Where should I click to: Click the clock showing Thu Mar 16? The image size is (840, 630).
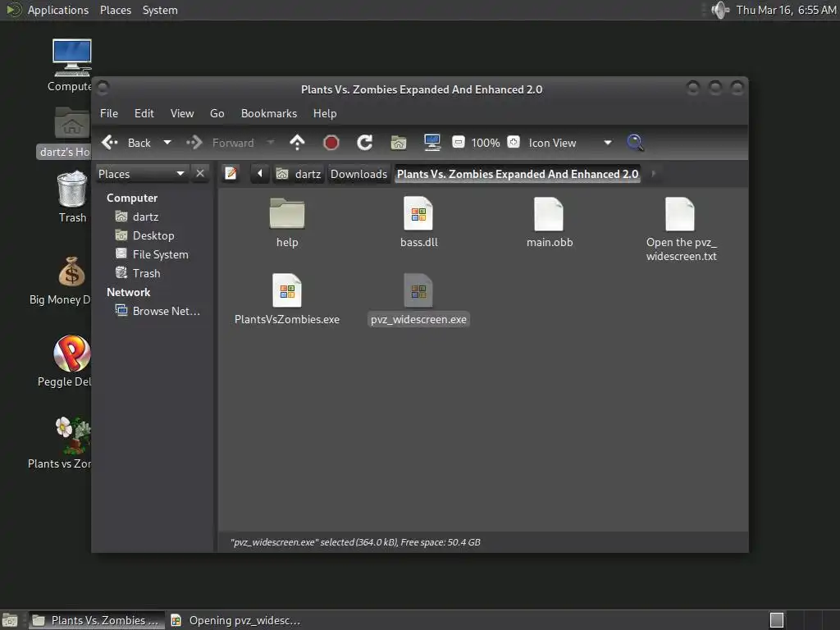click(786, 10)
